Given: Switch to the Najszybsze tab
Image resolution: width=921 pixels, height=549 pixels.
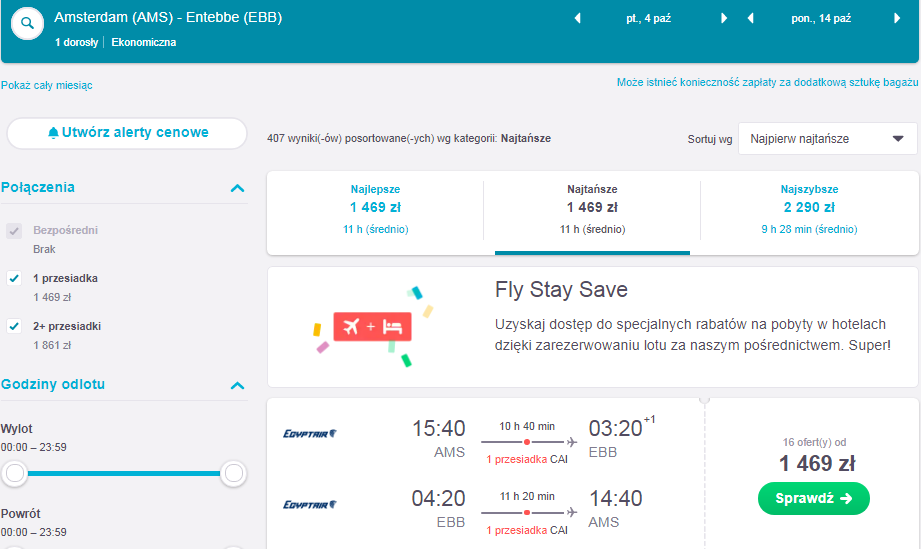Looking at the screenshot, I should 809,209.
